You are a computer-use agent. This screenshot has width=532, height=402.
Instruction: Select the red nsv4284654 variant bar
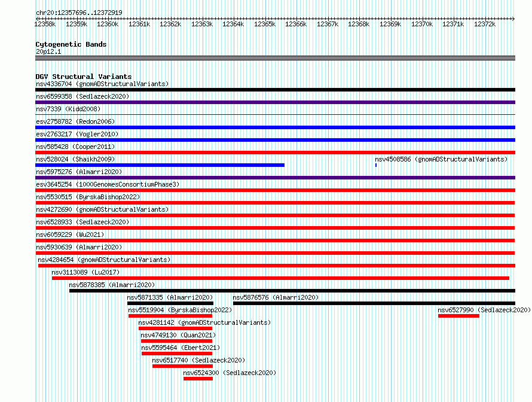(x=277, y=266)
